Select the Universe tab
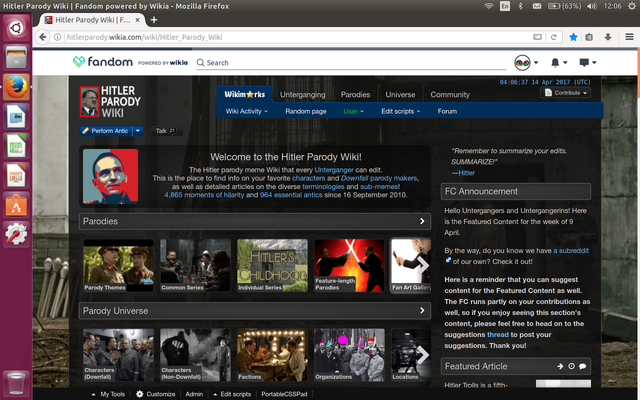Viewport: 640px width, 400px height. [x=400, y=95]
